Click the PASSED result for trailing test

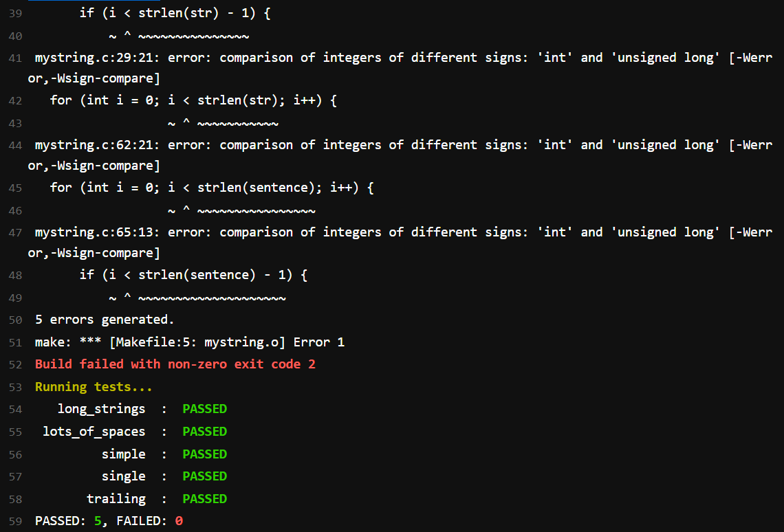pyautogui.click(x=204, y=498)
